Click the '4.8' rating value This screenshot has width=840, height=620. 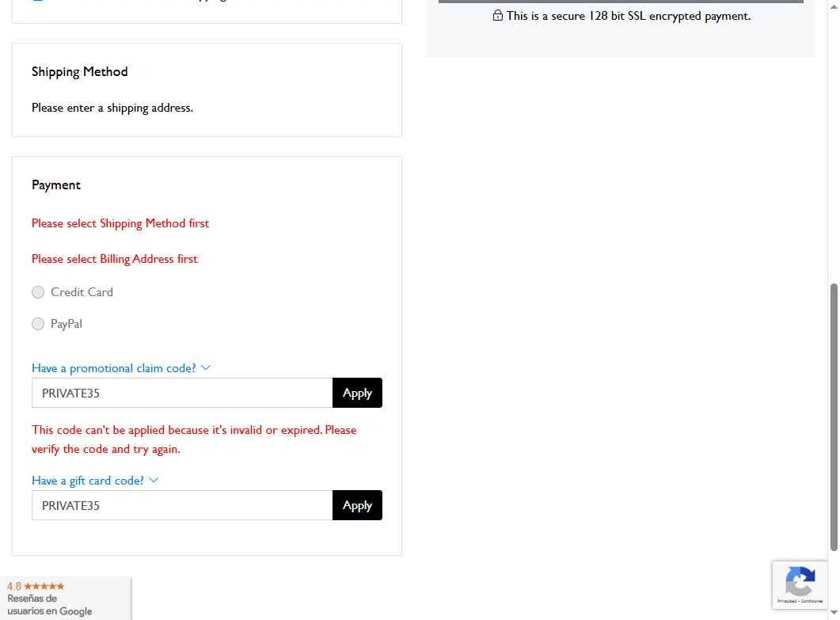pos(14,586)
